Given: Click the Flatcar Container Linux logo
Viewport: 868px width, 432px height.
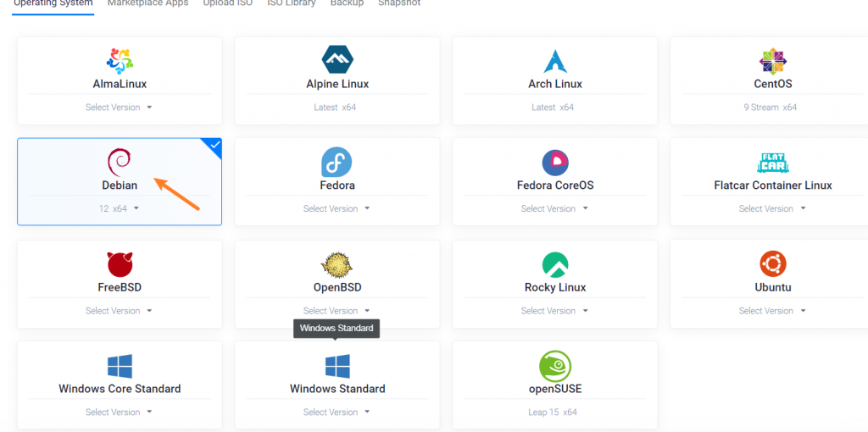Looking at the screenshot, I should (772, 162).
